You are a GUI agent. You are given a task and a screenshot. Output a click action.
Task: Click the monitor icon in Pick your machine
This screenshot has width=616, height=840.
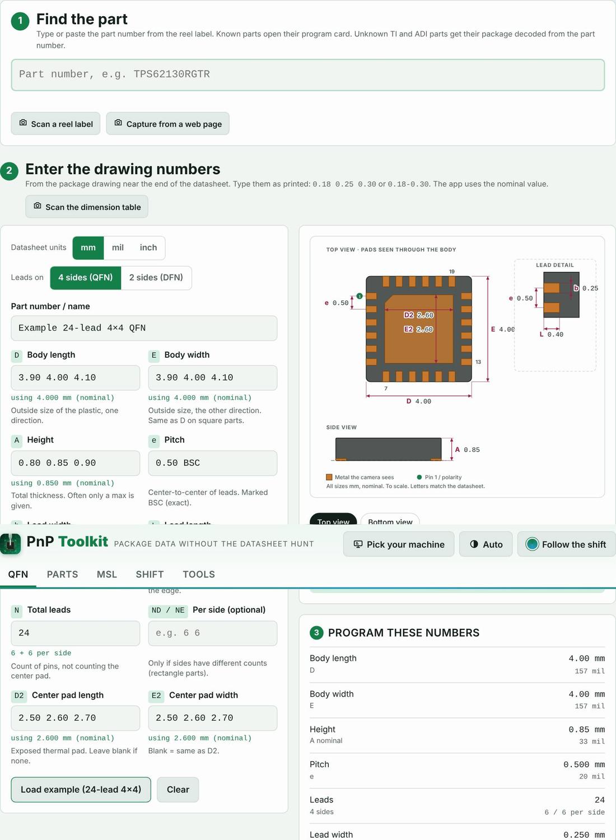(x=358, y=544)
